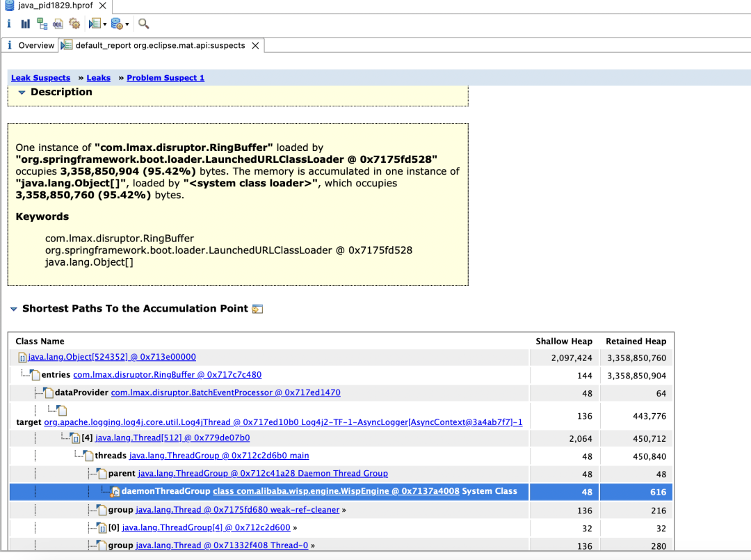The width and height of the screenshot is (751, 560).
Task: Select the java_pid1829.hprof editor tab
Action: pos(55,6)
